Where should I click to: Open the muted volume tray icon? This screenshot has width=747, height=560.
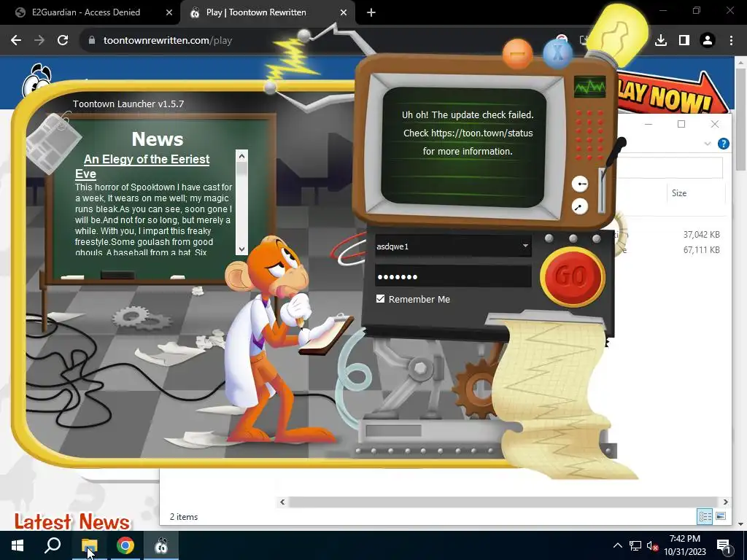pyautogui.click(x=652, y=545)
